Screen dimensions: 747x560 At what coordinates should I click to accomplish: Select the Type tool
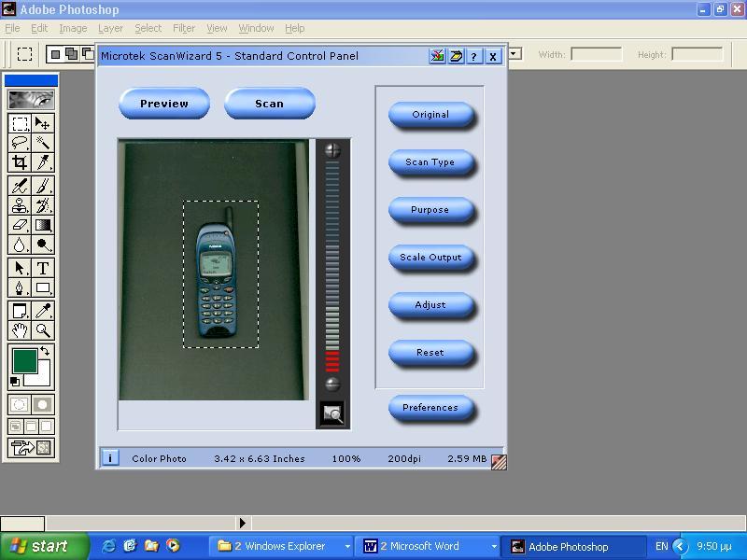[x=43, y=268]
